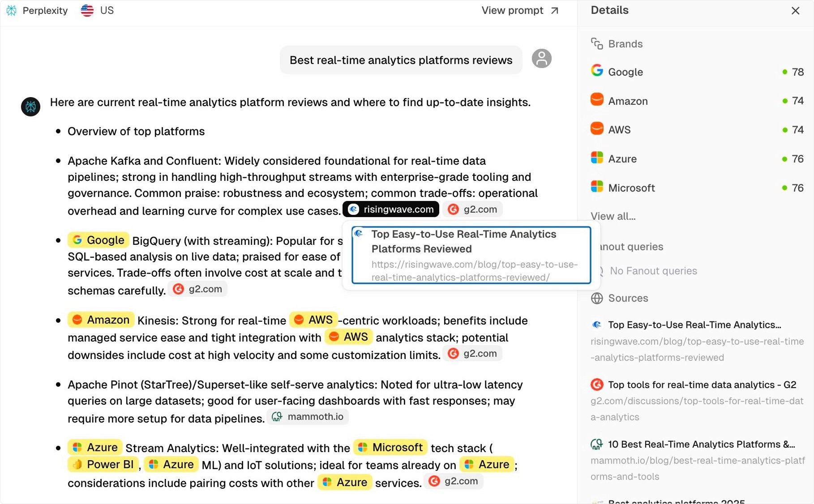Click the g2.com/discussions source URL
This screenshot has height=504, width=814.
tap(697, 409)
